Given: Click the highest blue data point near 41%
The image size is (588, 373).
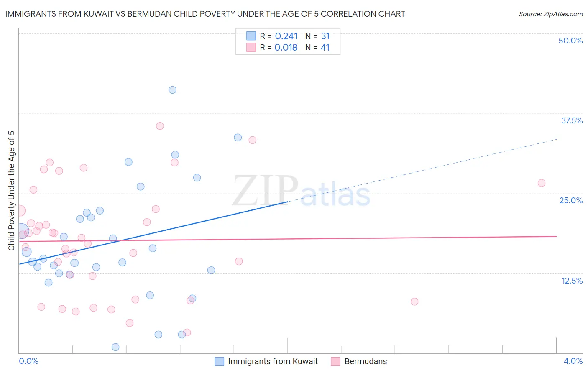Looking at the screenshot, I should pos(172,90).
